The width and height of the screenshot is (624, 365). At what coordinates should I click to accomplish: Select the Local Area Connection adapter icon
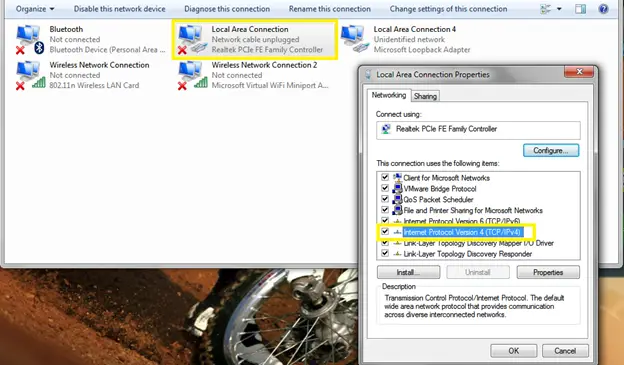coord(192,39)
